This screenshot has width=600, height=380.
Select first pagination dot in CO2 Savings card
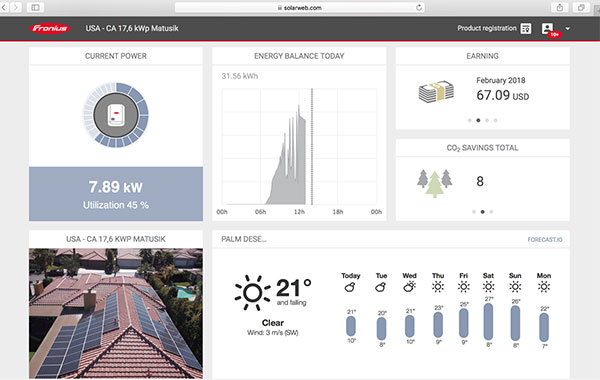tap(474, 212)
